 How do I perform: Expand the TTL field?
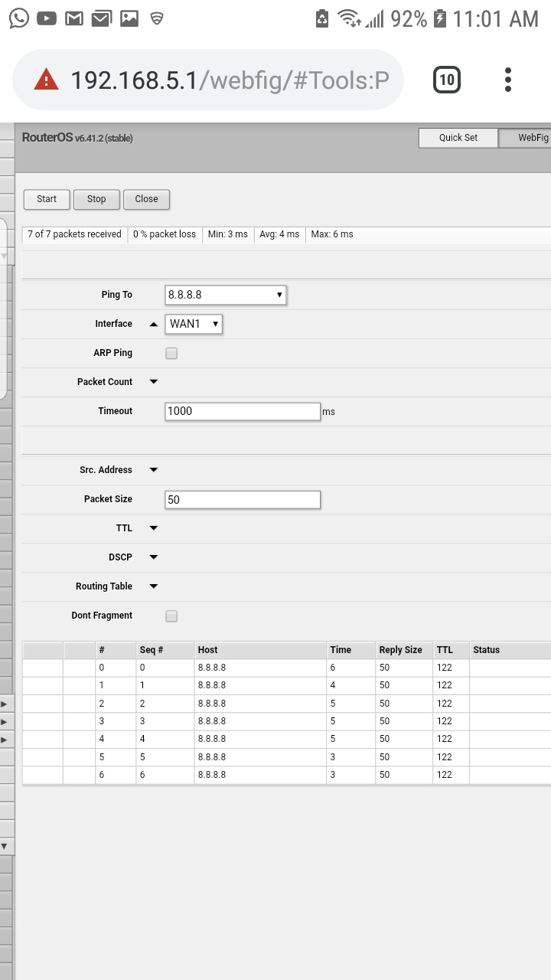(x=153, y=528)
